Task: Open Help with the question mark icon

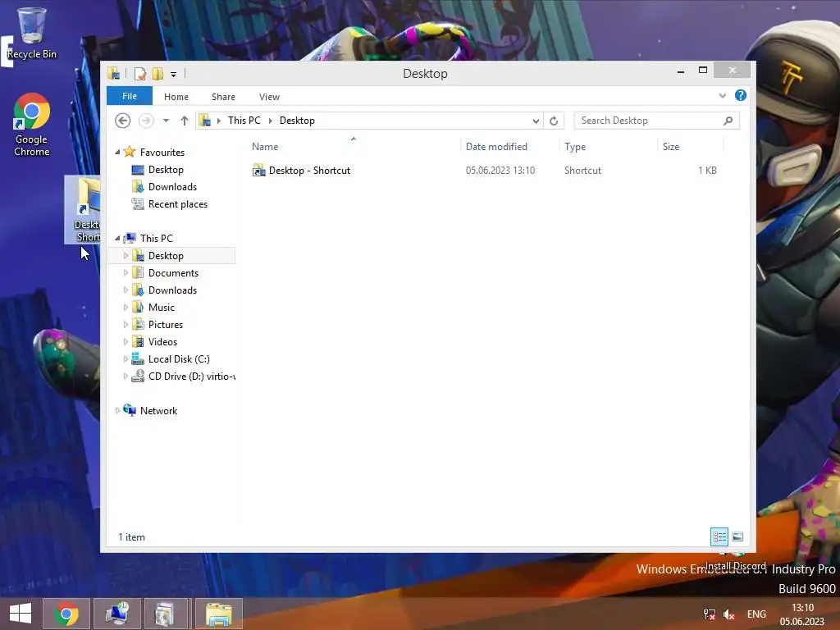Action: pos(741,95)
